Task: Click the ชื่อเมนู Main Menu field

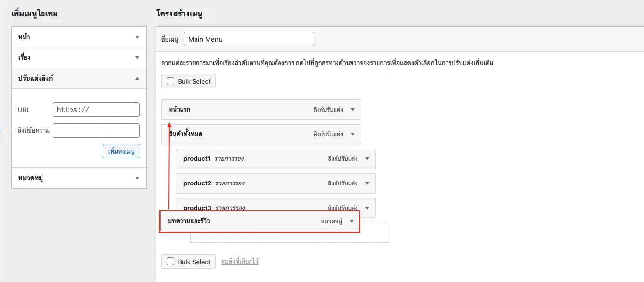Action: [249, 39]
